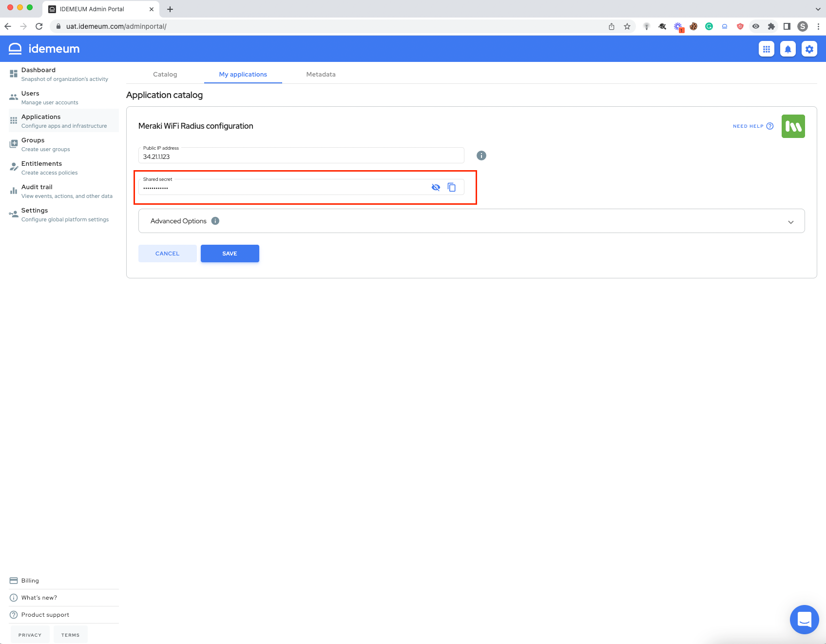This screenshot has height=644, width=826.
Task: Open browser extensions puzzle icon
Action: (x=771, y=26)
